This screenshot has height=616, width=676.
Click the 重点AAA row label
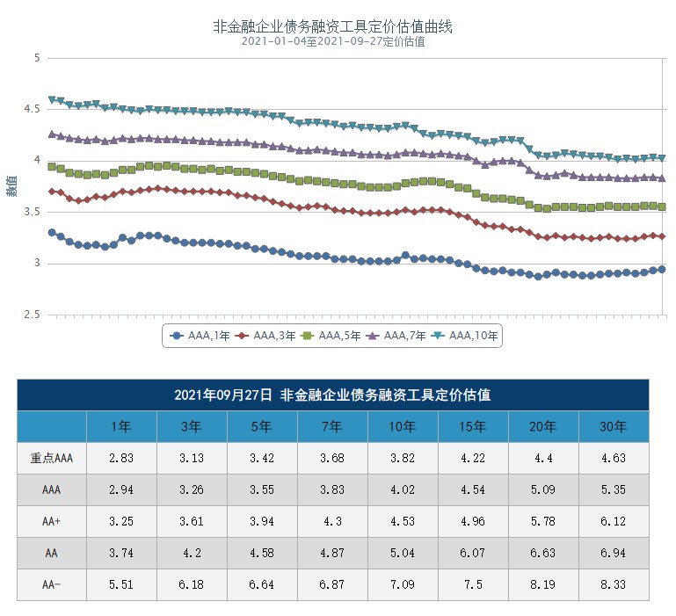tap(51, 459)
